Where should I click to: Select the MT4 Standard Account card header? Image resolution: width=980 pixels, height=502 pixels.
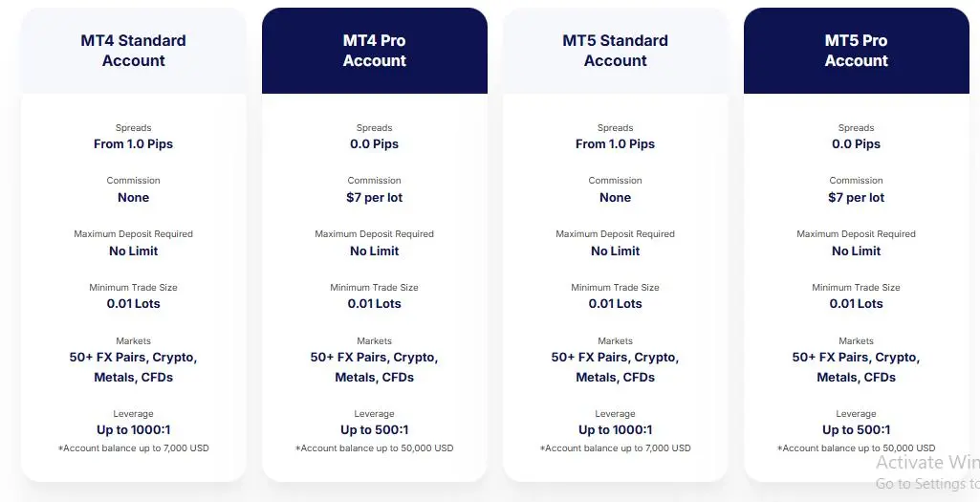pyautogui.click(x=133, y=51)
